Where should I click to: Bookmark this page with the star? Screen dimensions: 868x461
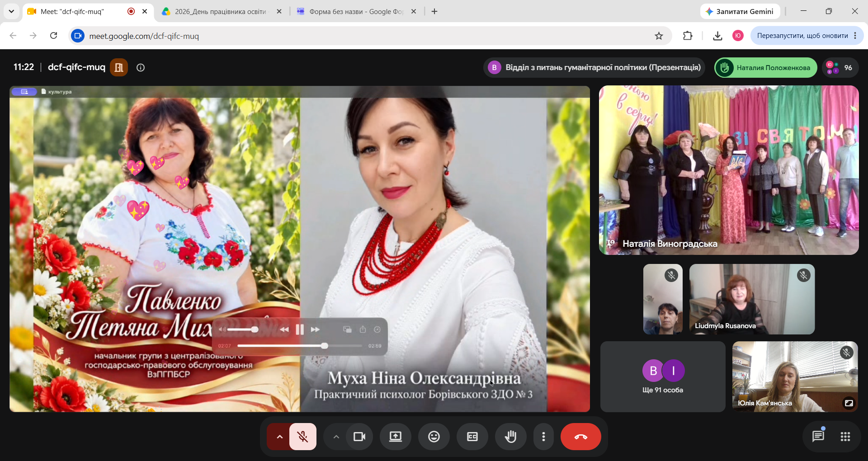pyautogui.click(x=659, y=36)
